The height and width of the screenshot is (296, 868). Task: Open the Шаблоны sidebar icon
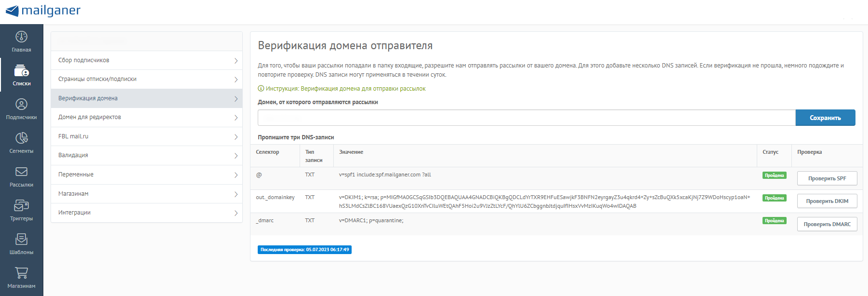click(21, 239)
